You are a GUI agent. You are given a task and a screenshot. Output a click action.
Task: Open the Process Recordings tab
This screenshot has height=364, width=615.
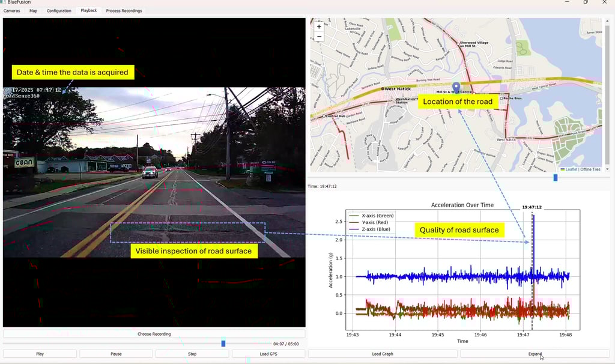tap(124, 11)
